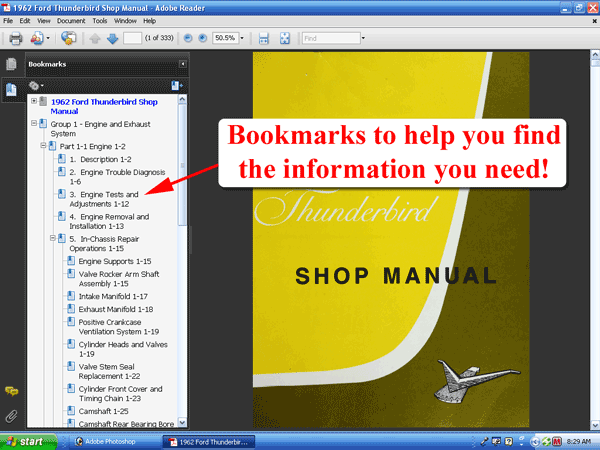This screenshot has height=450, width=600.
Task: Open the dropdown arrow beside the share icon
Action: 48,38
